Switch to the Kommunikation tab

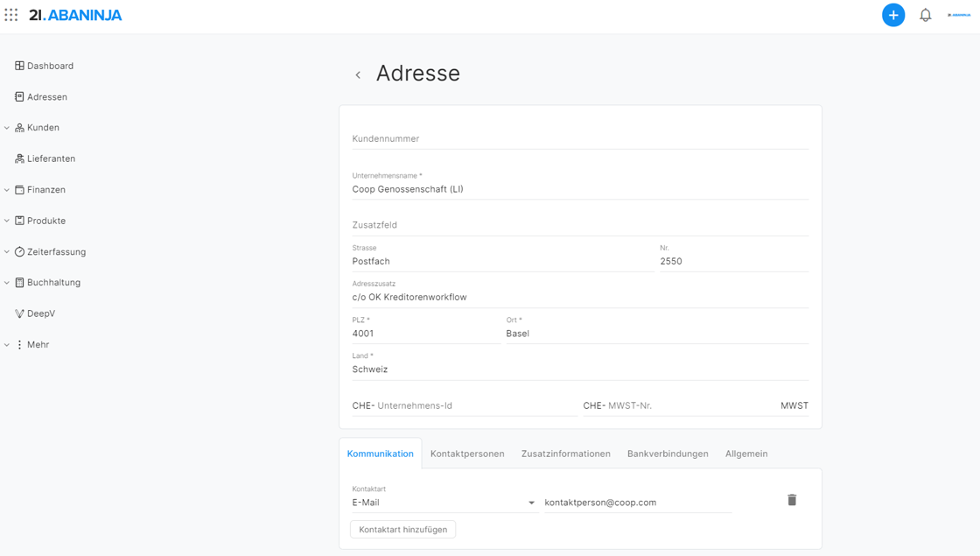coord(380,454)
